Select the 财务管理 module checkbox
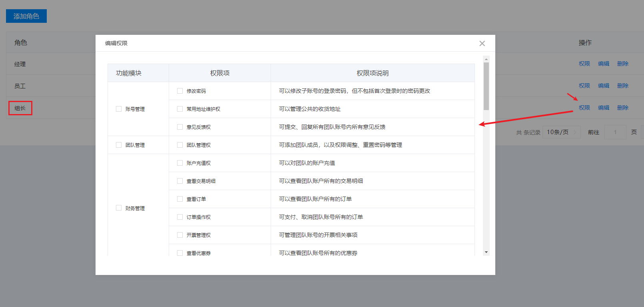644x307 pixels. pyautogui.click(x=119, y=208)
